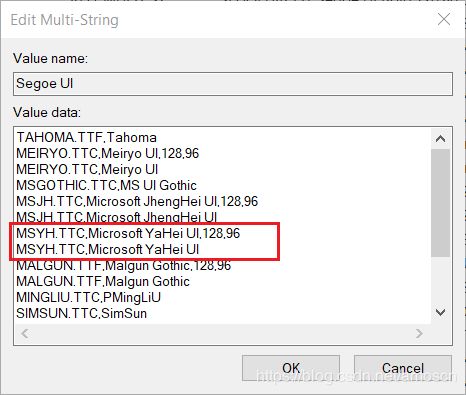Click the horizontal scrollbar left arrow
This screenshot has width=466, height=395.
(x=25, y=333)
